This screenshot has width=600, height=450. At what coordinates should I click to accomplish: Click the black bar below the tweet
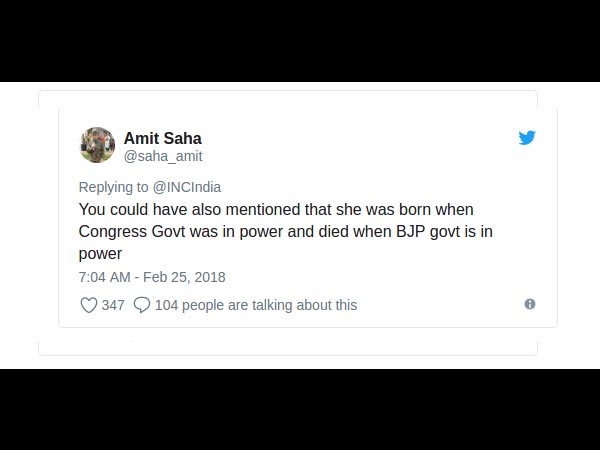click(x=300, y=408)
